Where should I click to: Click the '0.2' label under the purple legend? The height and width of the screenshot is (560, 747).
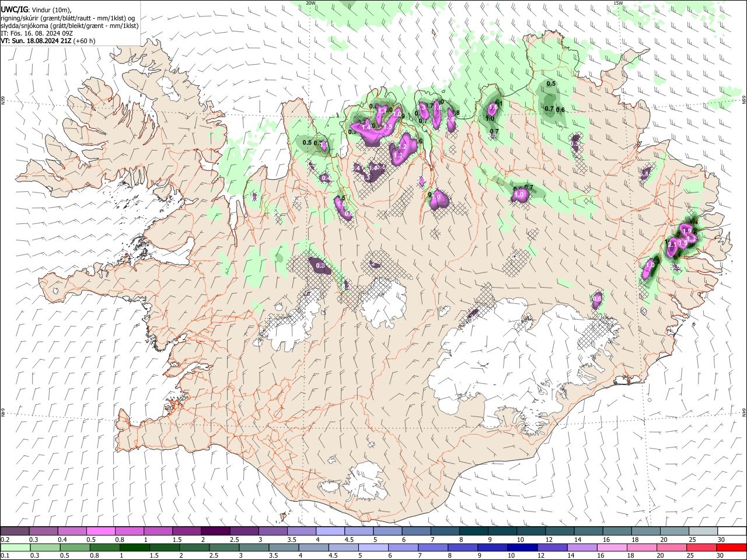pyautogui.click(x=5, y=540)
